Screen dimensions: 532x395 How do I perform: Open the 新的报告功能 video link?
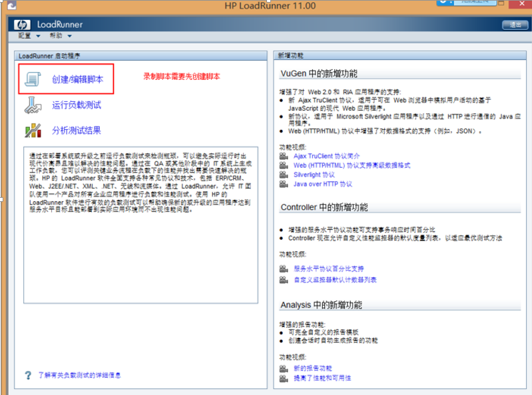(312, 368)
